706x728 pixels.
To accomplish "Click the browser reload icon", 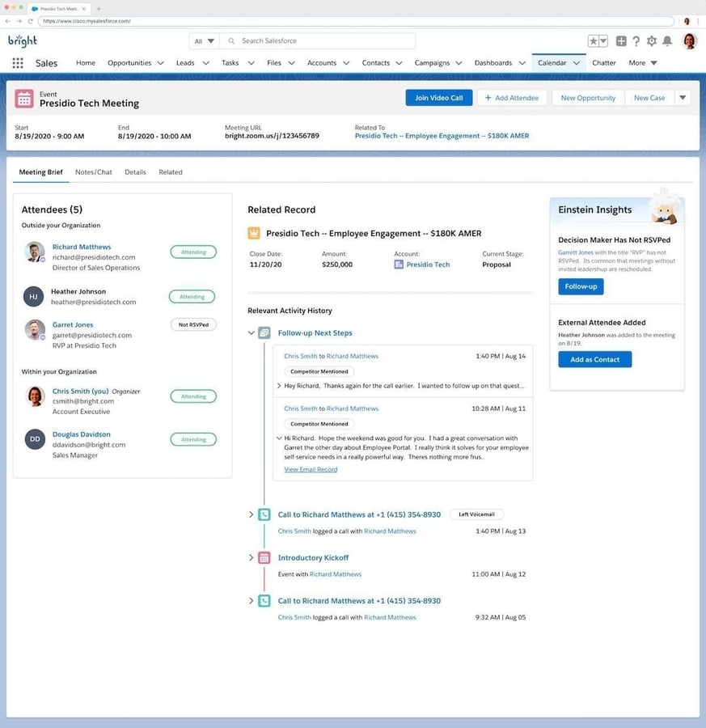I will [30, 21].
